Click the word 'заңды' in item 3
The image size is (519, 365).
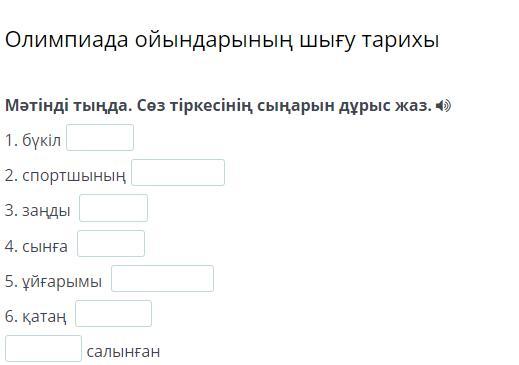[46, 211]
